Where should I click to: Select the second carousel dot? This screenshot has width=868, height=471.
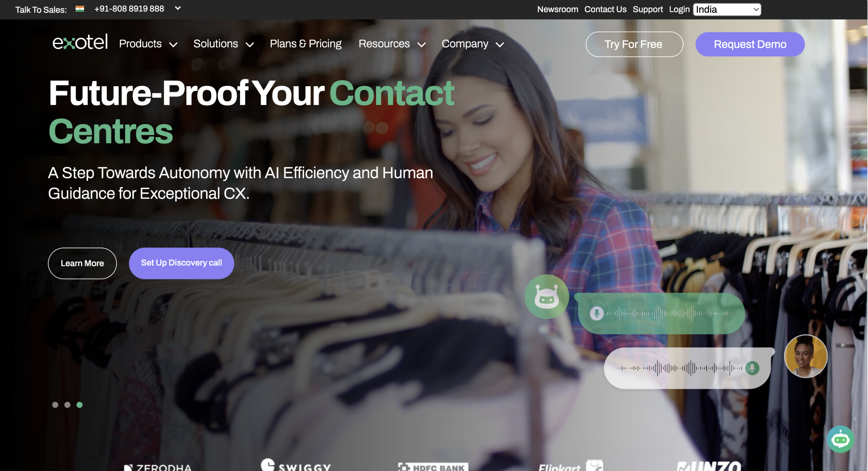point(67,405)
